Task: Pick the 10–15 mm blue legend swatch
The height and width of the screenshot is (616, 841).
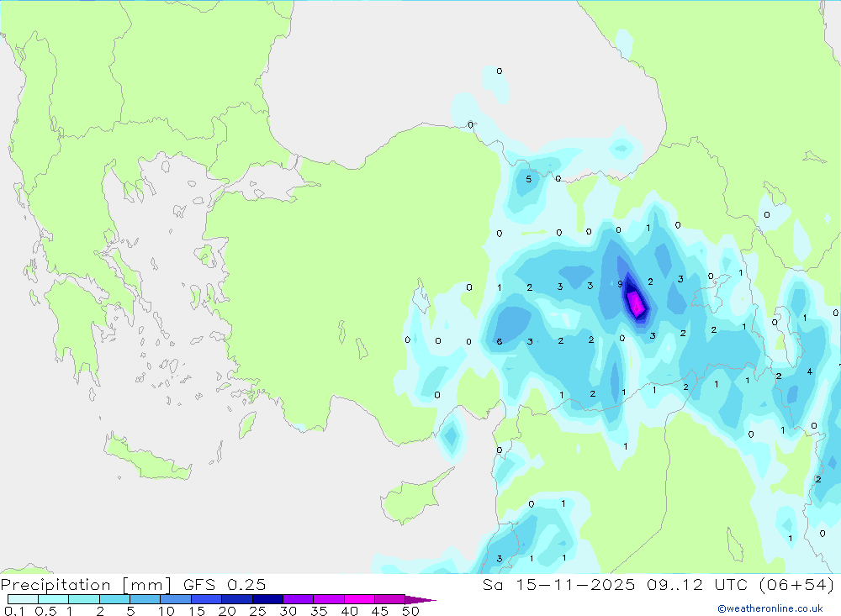Action: click(176, 599)
